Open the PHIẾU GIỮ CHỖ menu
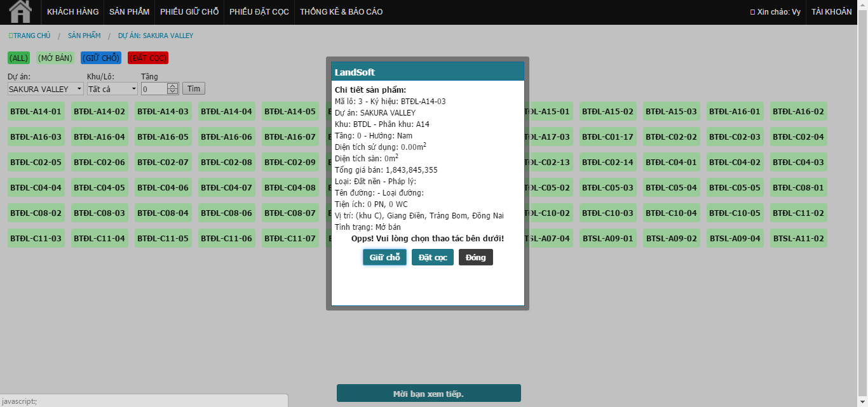The width and height of the screenshot is (868, 407). click(189, 12)
